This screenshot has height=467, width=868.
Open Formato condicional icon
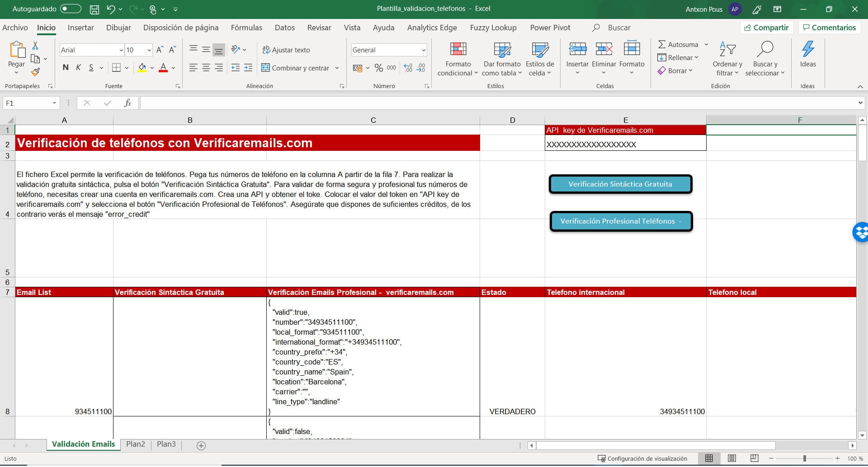pyautogui.click(x=458, y=50)
